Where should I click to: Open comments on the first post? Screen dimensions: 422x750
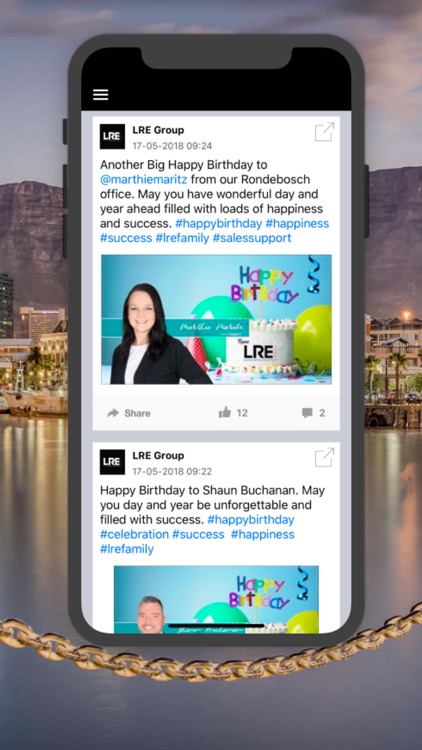[314, 413]
